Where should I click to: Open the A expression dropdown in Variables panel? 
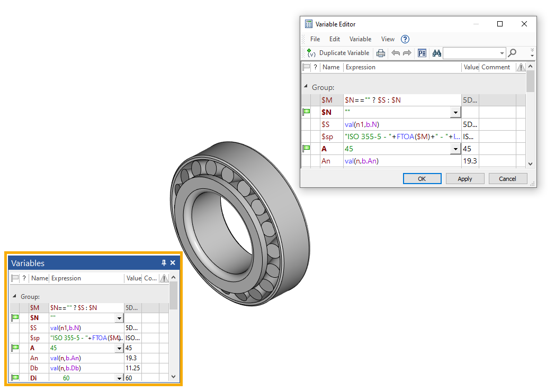[x=119, y=348]
